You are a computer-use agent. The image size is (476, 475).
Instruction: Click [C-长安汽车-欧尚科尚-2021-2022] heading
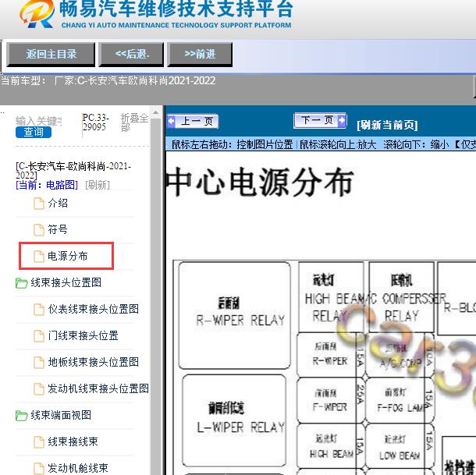point(73,170)
